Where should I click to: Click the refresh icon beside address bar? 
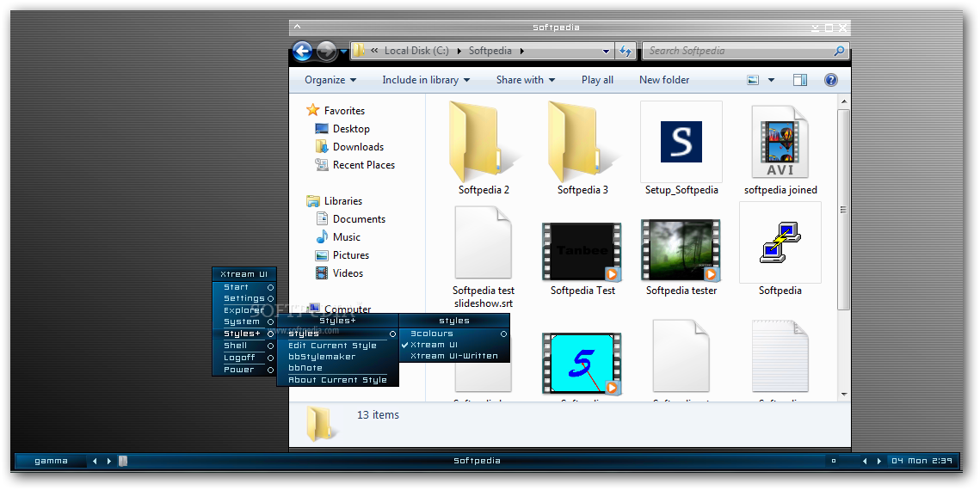click(x=626, y=52)
